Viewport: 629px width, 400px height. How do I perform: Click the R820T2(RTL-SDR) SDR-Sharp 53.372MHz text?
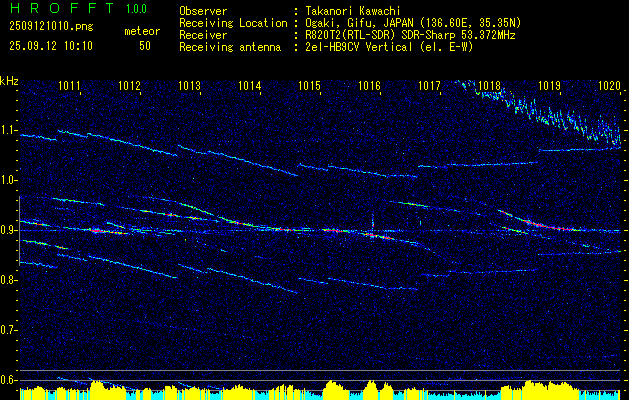pyautogui.click(x=410, y=35)
